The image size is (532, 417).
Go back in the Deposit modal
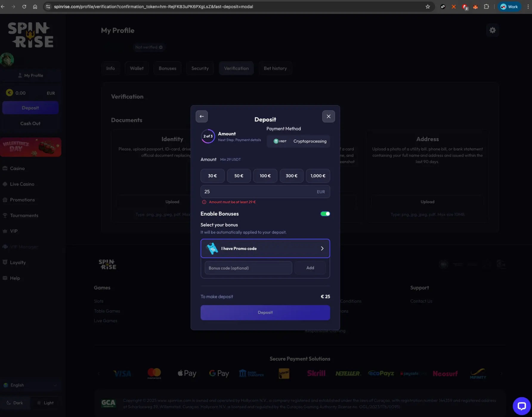click(202, 116)
